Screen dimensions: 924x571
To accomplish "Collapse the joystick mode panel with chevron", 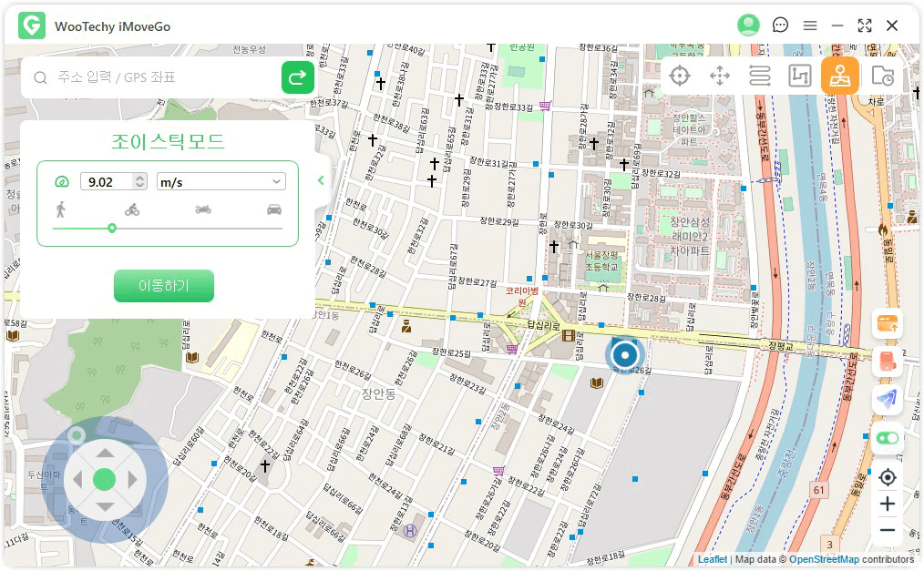I will pyautogui.click(x=321, y=180).
